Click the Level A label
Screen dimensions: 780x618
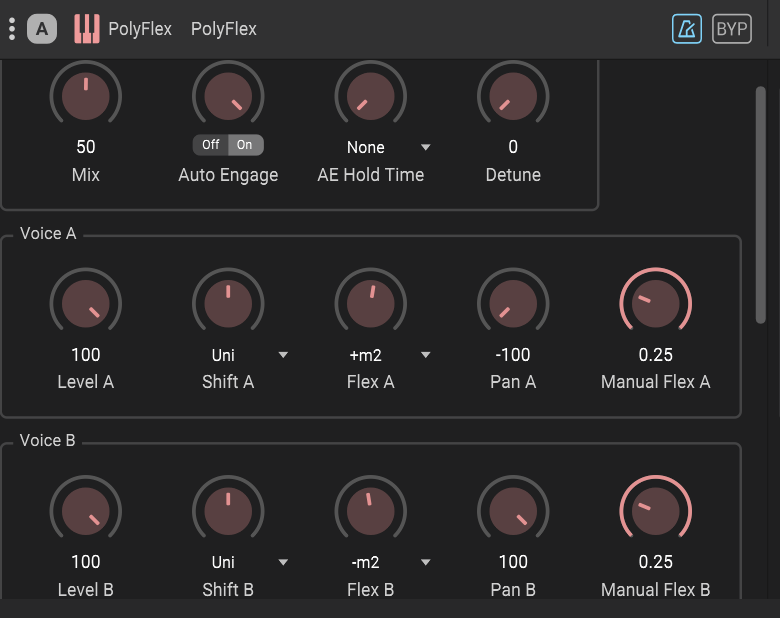point(86,382)
